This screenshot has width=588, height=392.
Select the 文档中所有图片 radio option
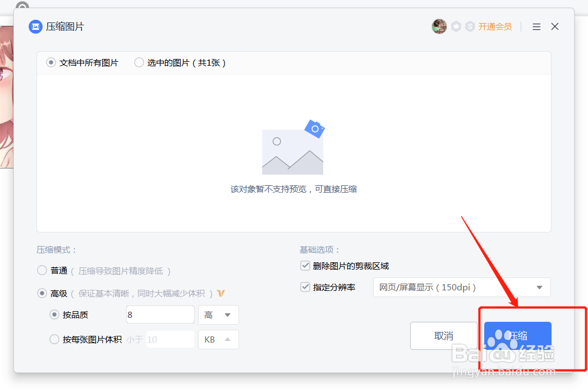click(50, 62)
